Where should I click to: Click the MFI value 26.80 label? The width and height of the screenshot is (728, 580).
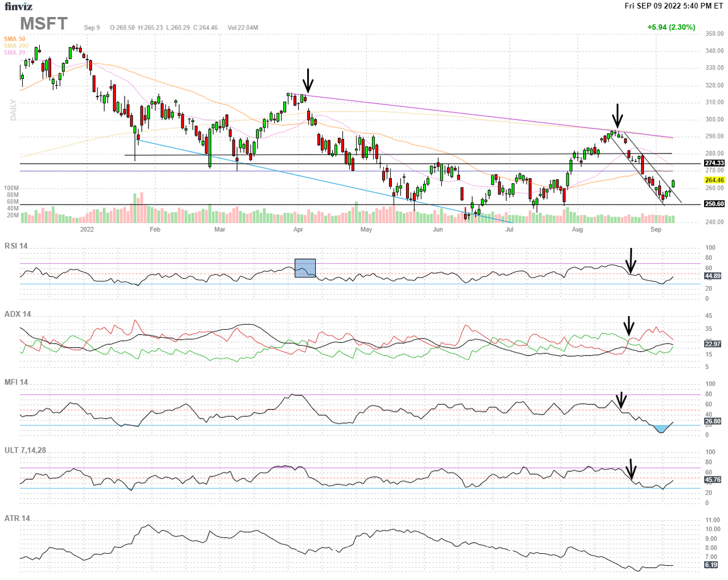(713, 422)
